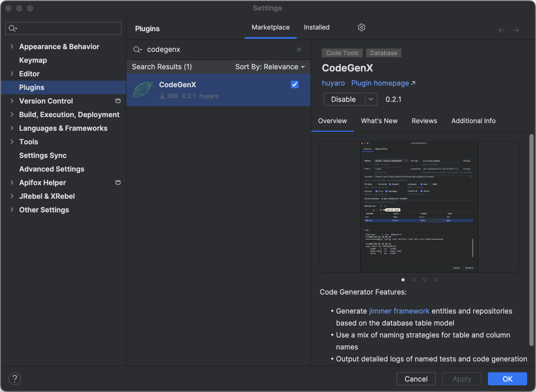This screenshot has height=392, width=536.
Task: Show the second screenshot via carousel dot
Action: point(413,279)
